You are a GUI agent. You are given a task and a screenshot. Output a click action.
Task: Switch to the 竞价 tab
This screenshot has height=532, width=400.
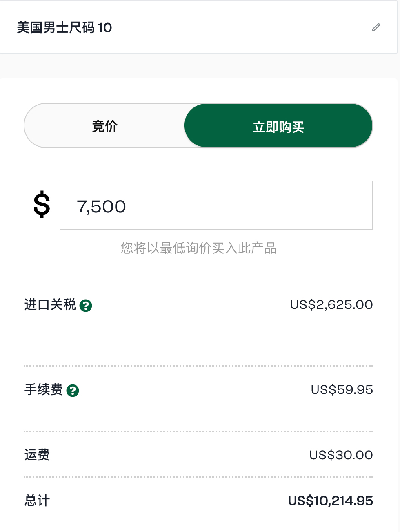click(x=105, y=126)
